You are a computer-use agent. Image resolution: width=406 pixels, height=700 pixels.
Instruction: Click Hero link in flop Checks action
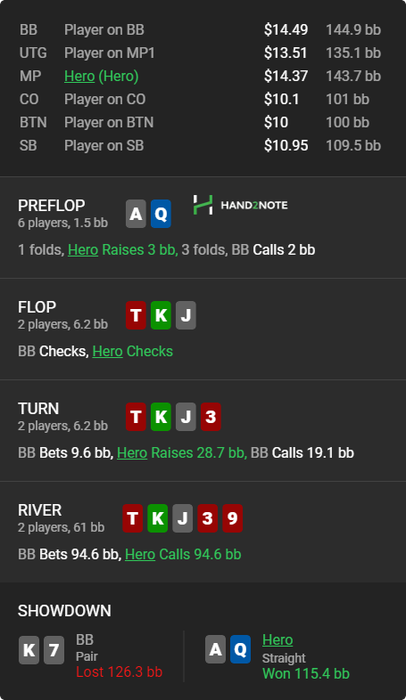click(108, 351)
